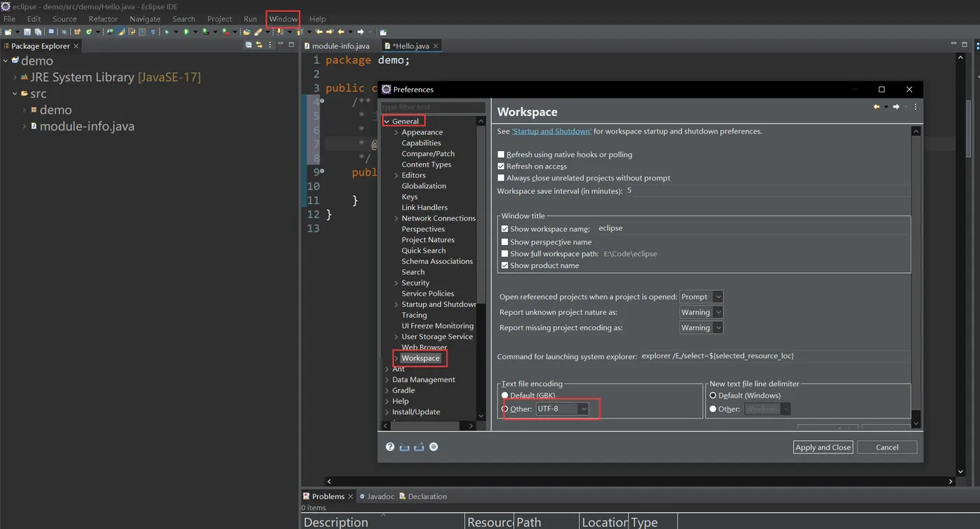980x529 pixels.
Task: Open the Refactor menu
Action: pyautogui.click(x=103, y=19)
